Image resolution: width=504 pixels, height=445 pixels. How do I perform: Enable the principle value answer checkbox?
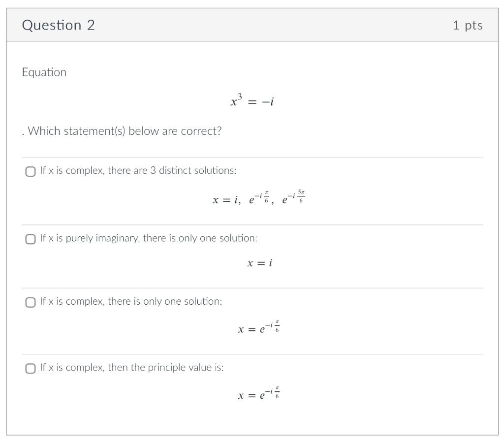(30, 369)
